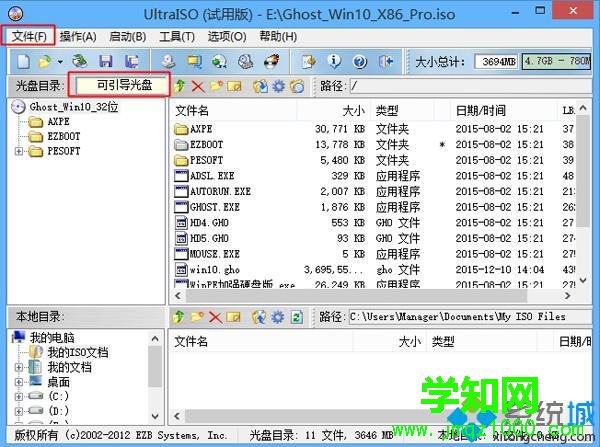Click Rename icon in local directory toolbar
Image resolution: width=600 pixels, height=447 pixels.
[x=234, y=317]
